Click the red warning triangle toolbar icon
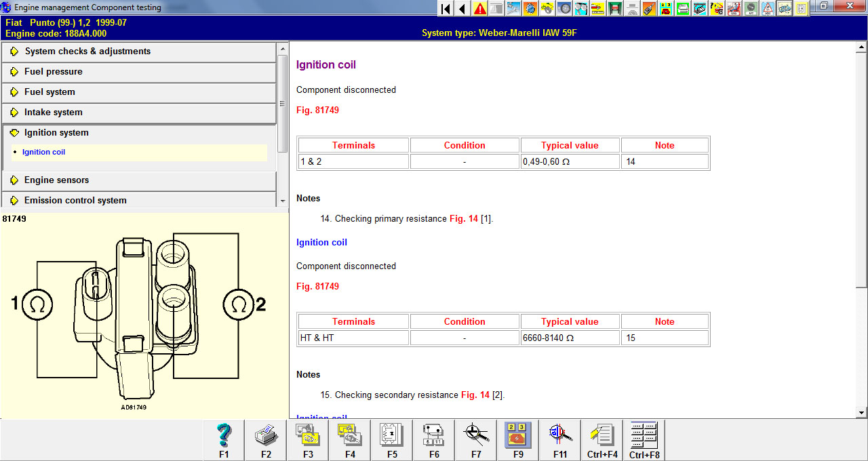The height and width of the screenshot is (461, 868). 480,8
